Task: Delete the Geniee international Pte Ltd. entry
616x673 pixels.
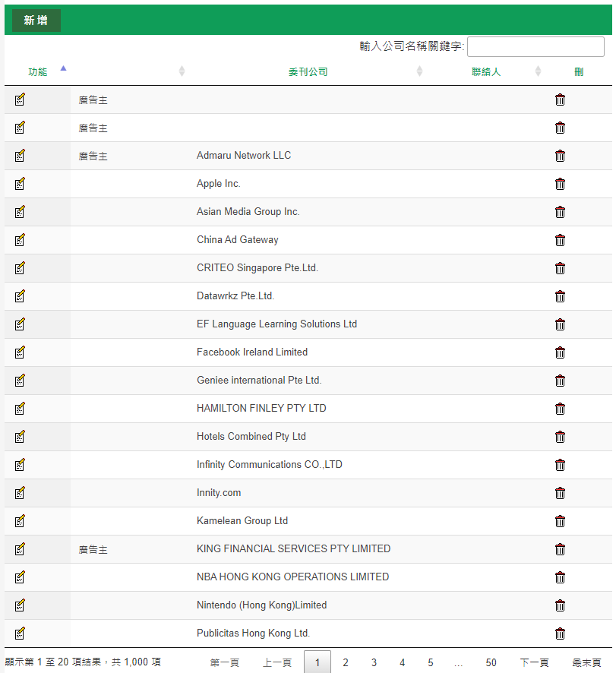Action: tap(560, 381)
